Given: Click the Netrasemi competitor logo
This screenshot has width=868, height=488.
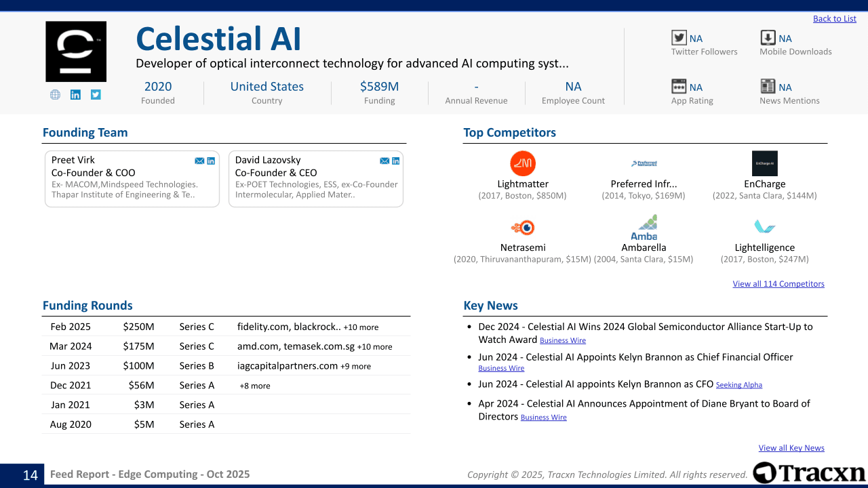Looking at the screenshot, I should [x=523, y=227].
